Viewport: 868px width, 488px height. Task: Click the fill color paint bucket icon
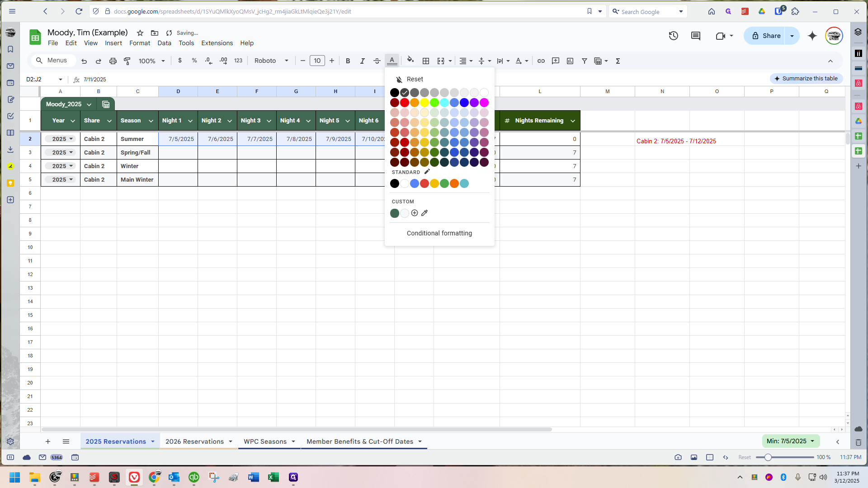coord(410,60)
